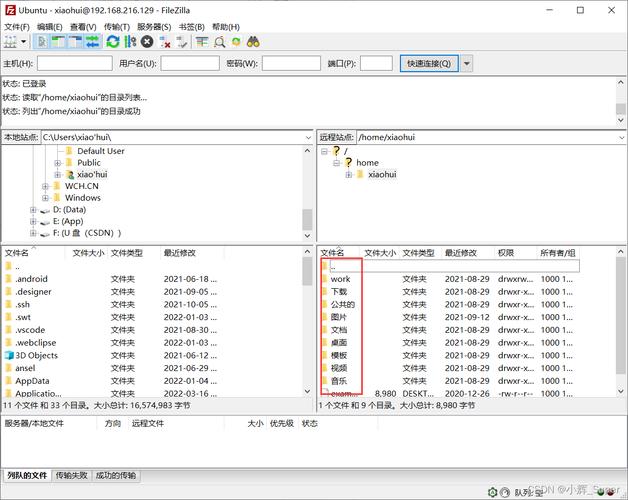Select Default User in local tree
The width and height of the screenshot is (628, 500).
click(101, 151)
